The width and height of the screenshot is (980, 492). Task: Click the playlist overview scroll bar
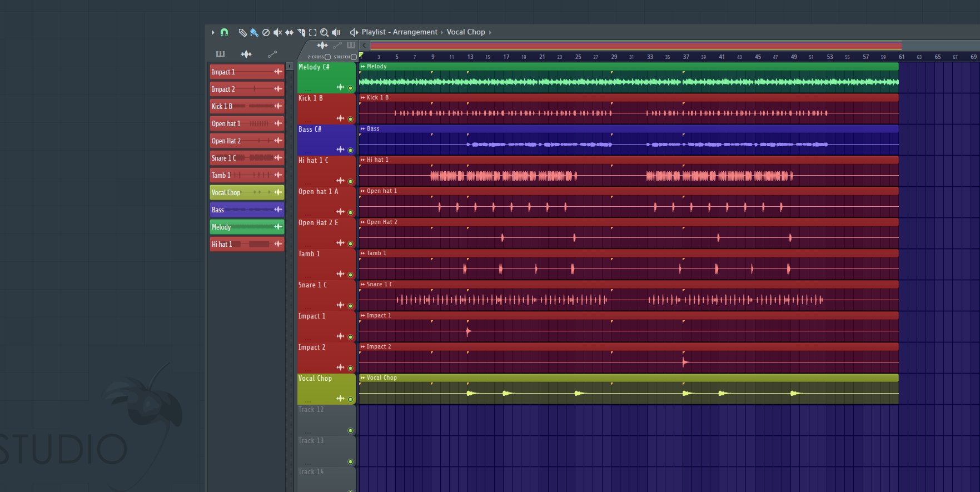pos(636,46)
